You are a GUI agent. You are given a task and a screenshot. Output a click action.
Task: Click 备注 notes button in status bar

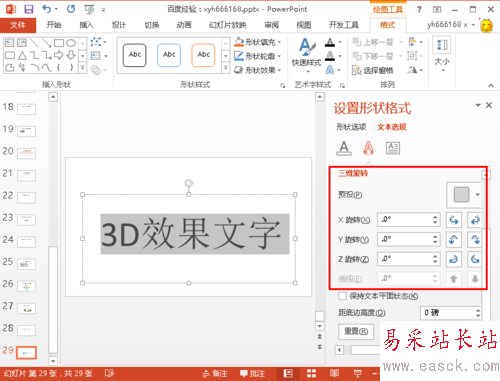click(215, 374)
